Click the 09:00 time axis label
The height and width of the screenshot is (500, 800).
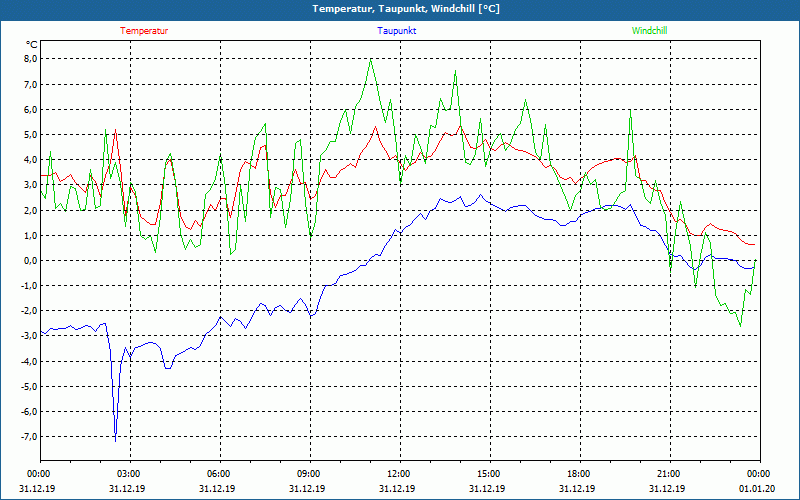[x=310, y=474]
